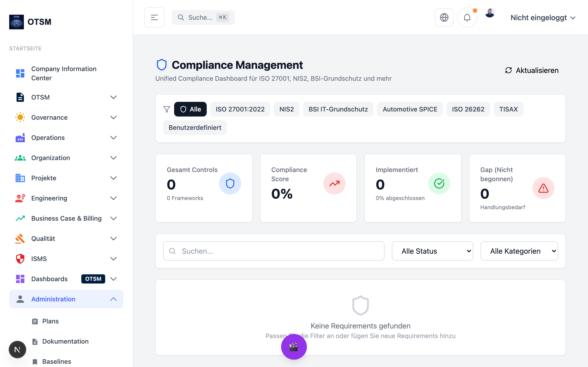Open Company Information Center
Screen dimensions: 588x367
click(64, 73)
